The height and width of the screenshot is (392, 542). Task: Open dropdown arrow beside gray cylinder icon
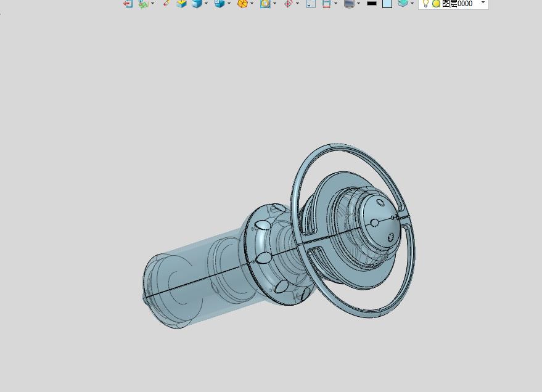point(359,4)
